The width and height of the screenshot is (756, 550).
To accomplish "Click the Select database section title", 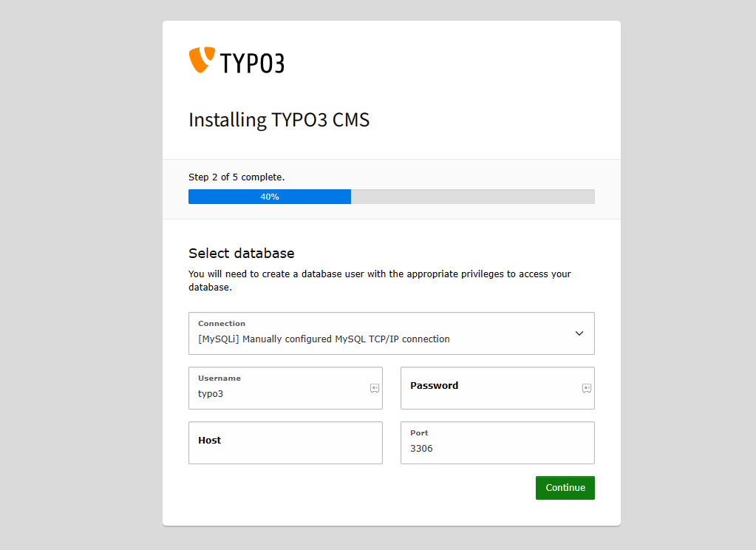I will pyautogui.click(x=242, y=253).
